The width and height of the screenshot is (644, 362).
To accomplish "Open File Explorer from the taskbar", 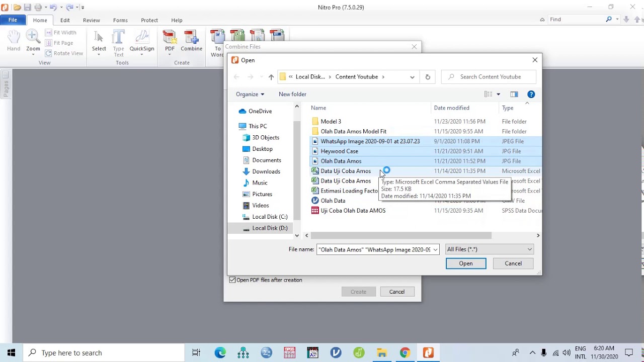I will (x=382, y=352).
